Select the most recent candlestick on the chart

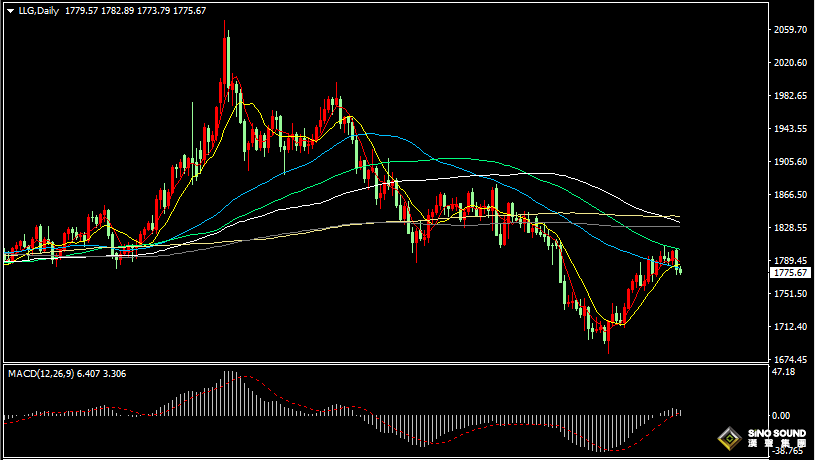pyautogui.click(x=680, y=270)
